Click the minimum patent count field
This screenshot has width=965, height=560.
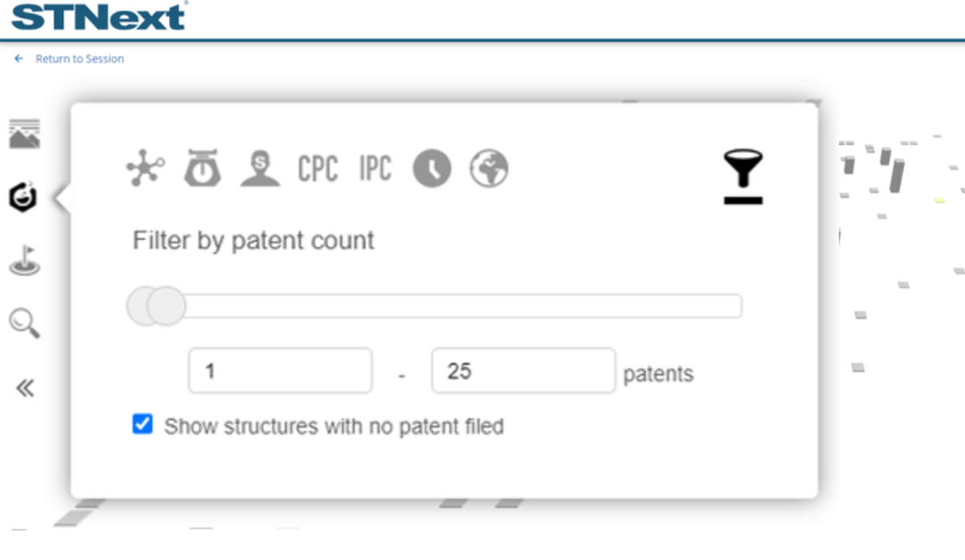pyautogui.click(x=280, y=371)
